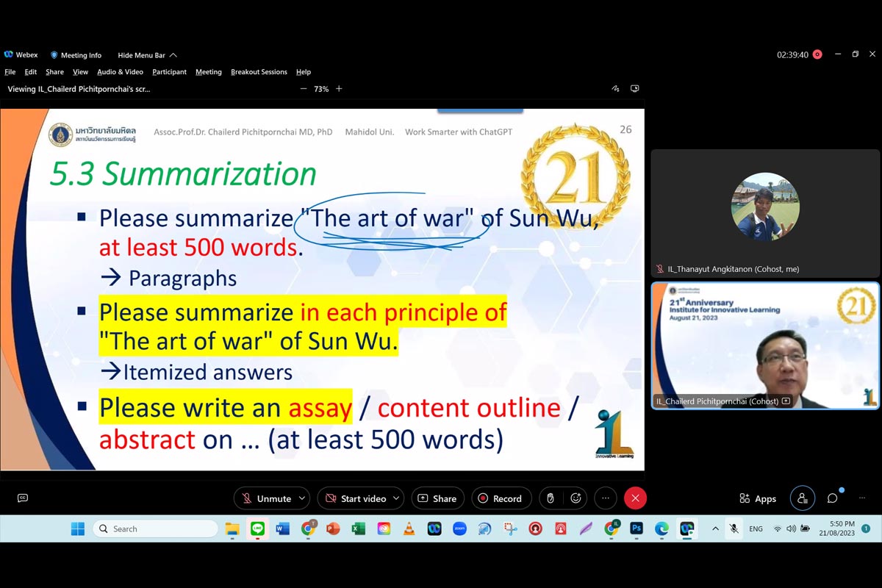The image size is (882, 588).
Task: Click the annotate pencil icon
Action: 615,89
